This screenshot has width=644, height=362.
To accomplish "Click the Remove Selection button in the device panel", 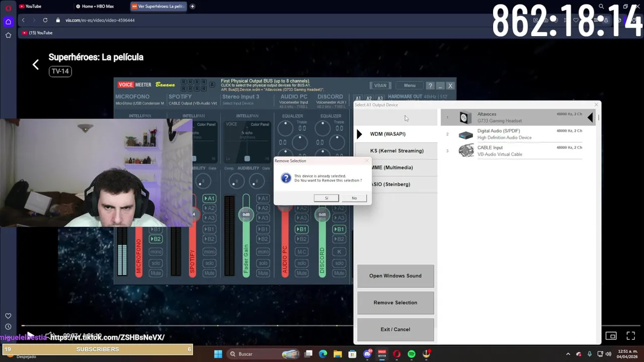I will (x=395, y=303).
